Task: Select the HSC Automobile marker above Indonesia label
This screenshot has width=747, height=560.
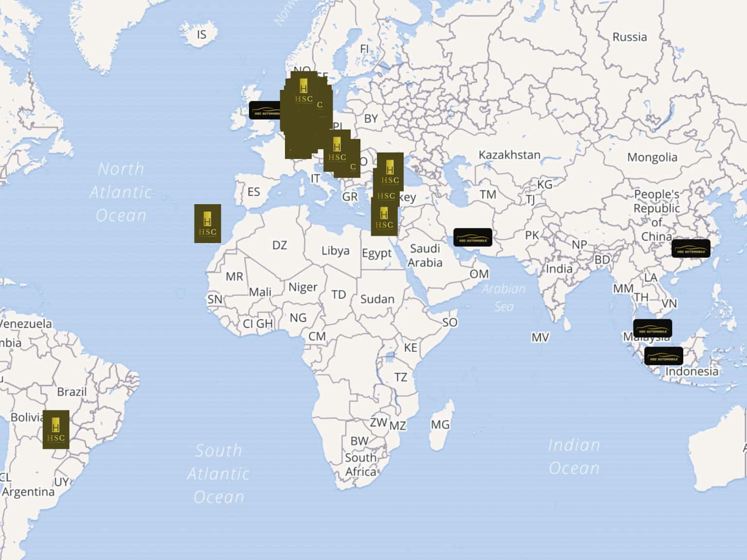Action: click(x=663, y=356)
